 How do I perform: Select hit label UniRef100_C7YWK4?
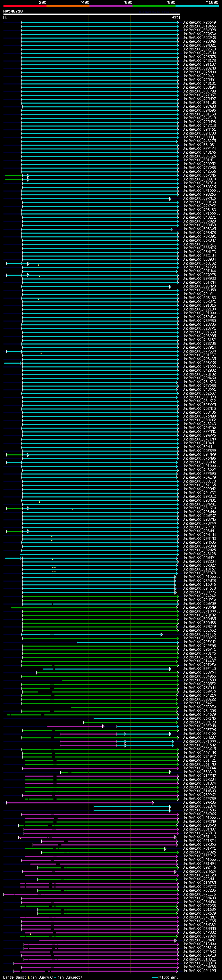[199, 936]
